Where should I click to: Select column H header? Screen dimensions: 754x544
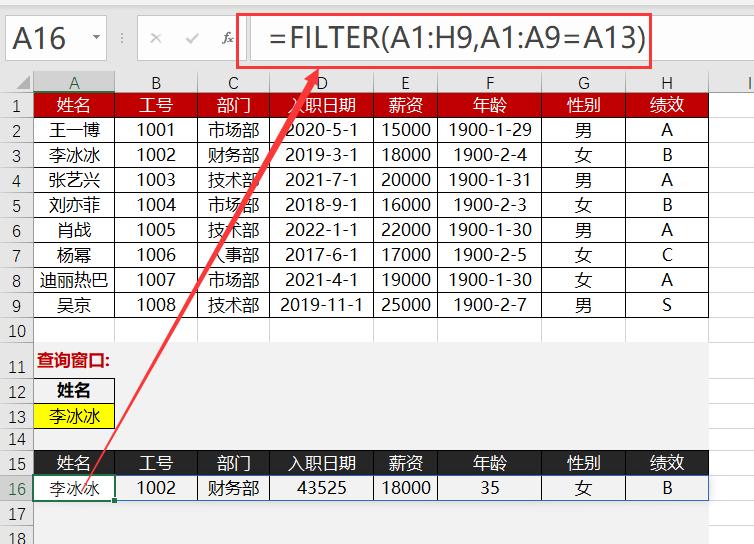pos(666,83)
